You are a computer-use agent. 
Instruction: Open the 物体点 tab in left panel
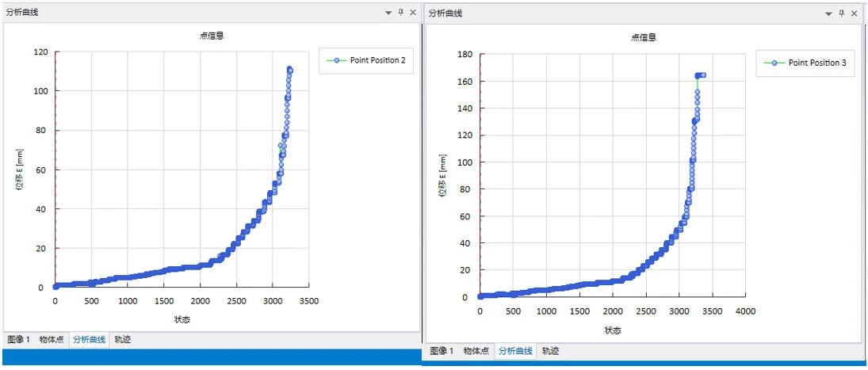point(52,339)
